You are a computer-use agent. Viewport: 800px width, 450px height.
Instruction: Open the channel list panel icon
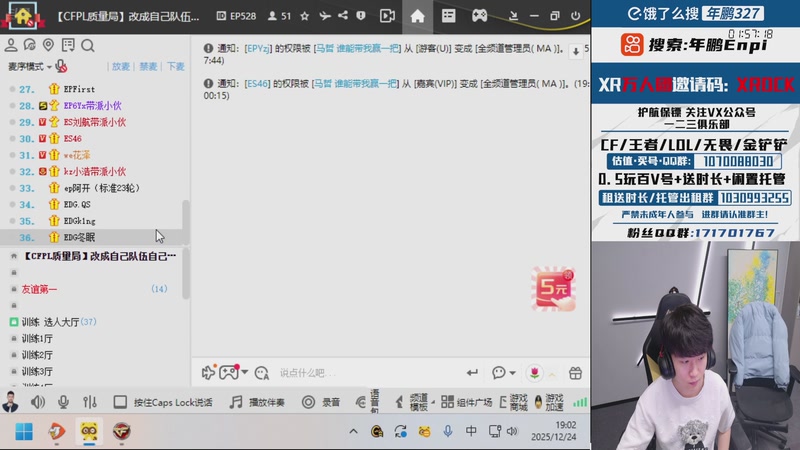(x=448, y=16)
